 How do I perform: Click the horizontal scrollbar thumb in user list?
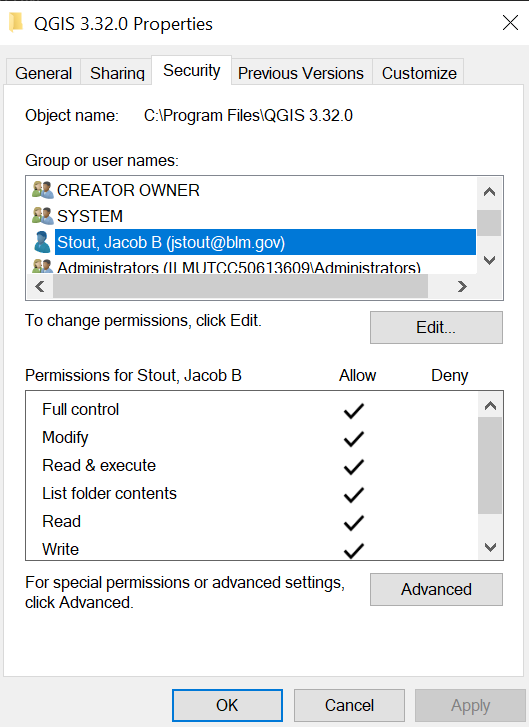coord(241,287)
